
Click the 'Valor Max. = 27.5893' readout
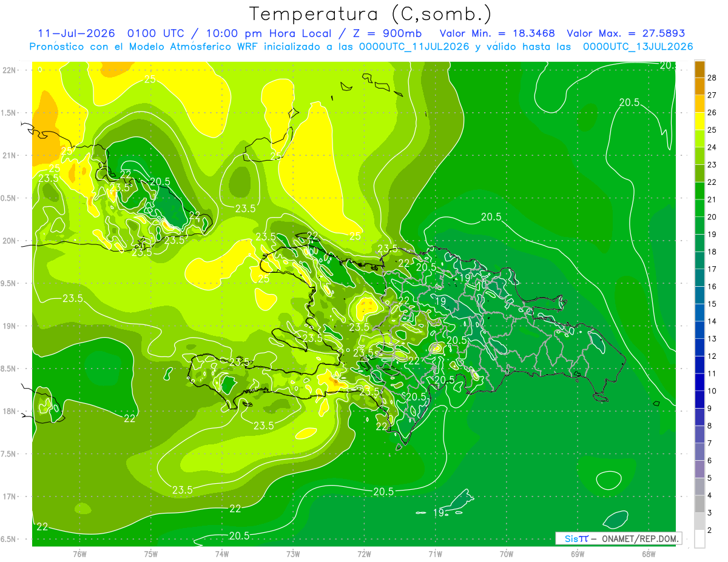[625, 33]
